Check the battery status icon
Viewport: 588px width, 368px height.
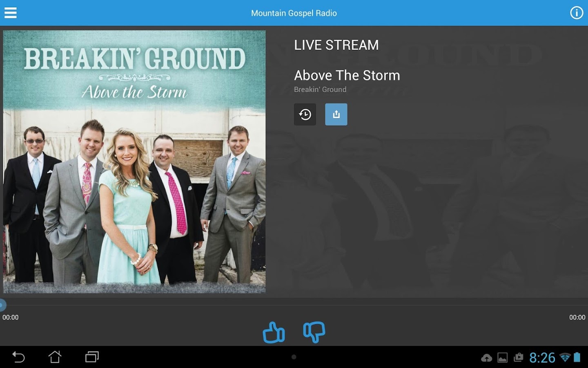point(577,357)
